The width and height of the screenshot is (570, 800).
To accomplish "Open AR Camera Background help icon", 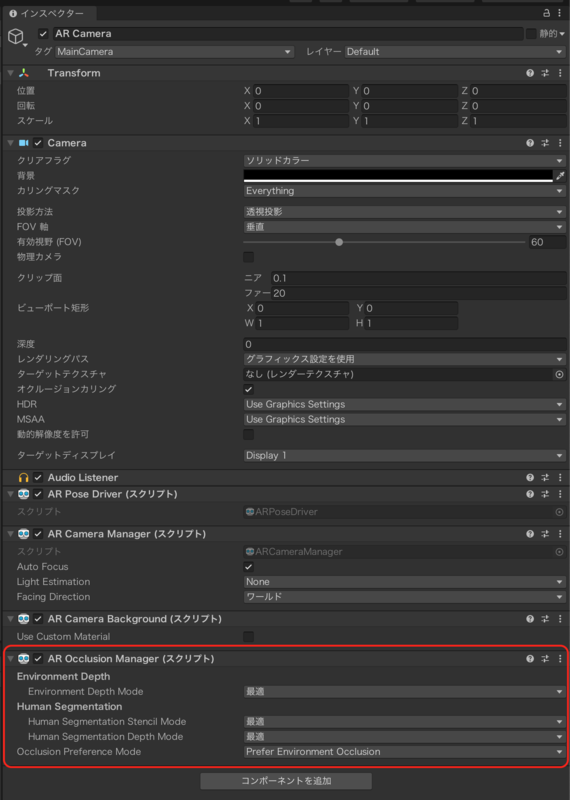I will click(x=530, y=619).
